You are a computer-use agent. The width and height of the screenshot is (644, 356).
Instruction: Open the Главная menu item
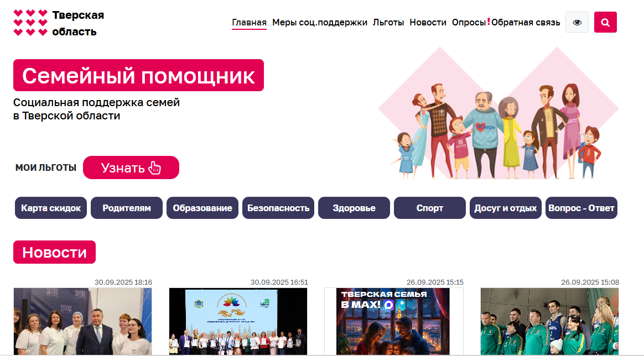coord(249,23)
